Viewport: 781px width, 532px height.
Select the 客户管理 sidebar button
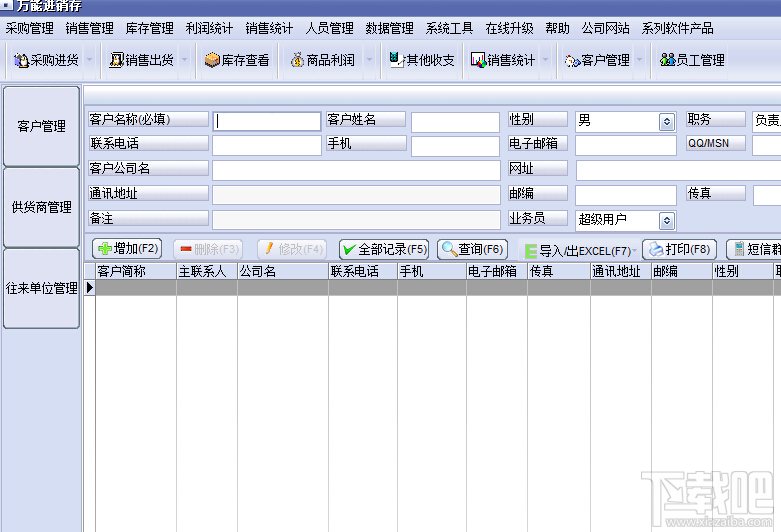pos(41,127)
